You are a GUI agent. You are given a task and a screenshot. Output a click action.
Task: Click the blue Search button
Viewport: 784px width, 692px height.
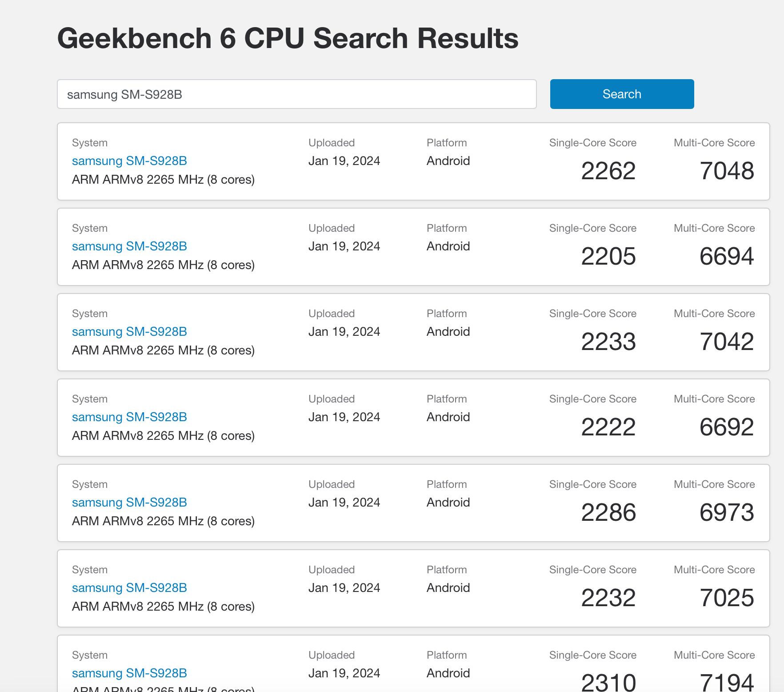(622, 94)
